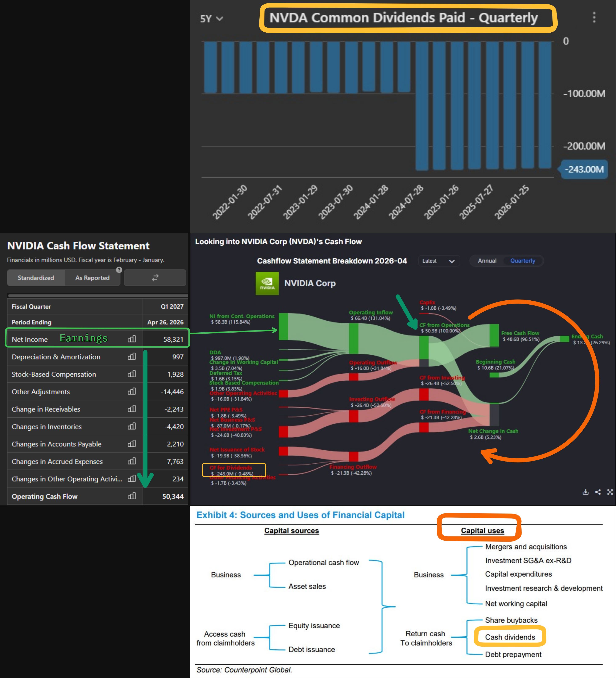Click the Net Change in Cash label

[x=493, y=431]
